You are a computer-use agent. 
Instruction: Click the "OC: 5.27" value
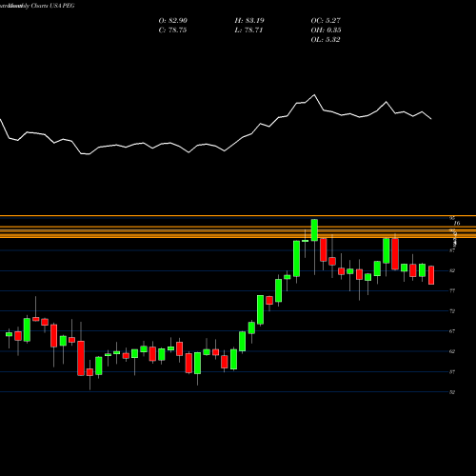click(x=326, y=21)
